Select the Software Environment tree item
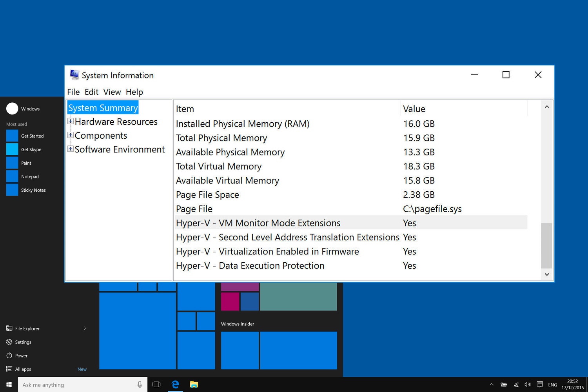 pos(120,149)
